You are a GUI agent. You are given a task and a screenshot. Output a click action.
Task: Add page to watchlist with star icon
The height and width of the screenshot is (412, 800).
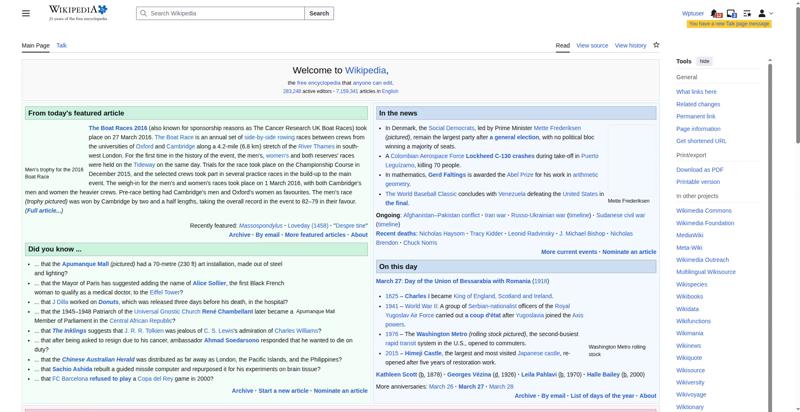point(656,45)
